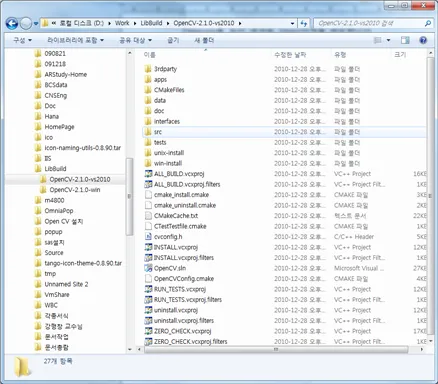Screen dimensions: 438x384
Task: Click the 로컬 디스크 (D:) breadcrumb
Action: 82,23
